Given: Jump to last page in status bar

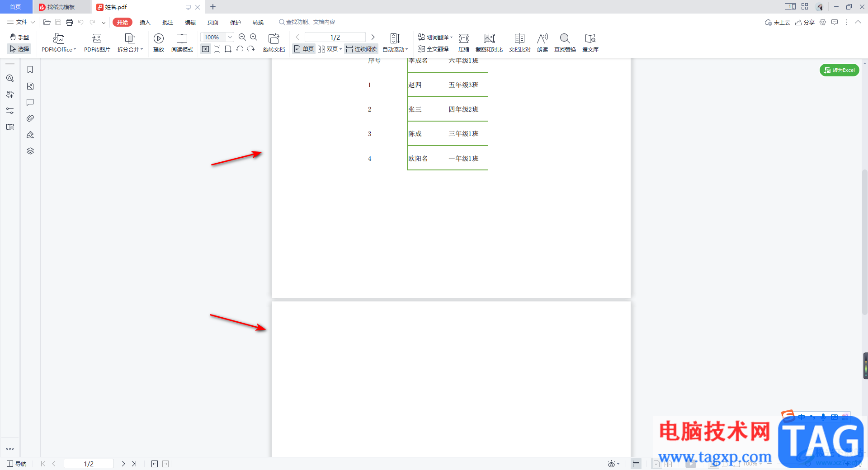Looking at the screenshot, I should (134, 464).
